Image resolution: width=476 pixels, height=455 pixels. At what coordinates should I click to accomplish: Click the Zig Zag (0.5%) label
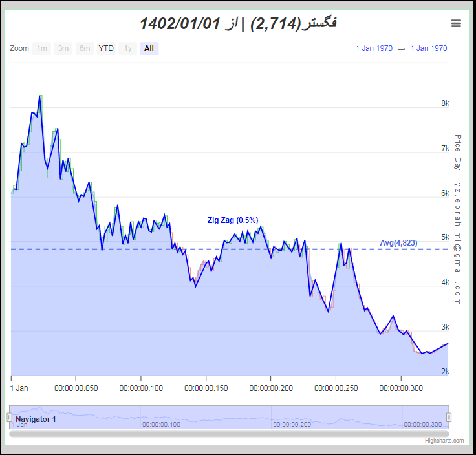(x=233, y=220)
